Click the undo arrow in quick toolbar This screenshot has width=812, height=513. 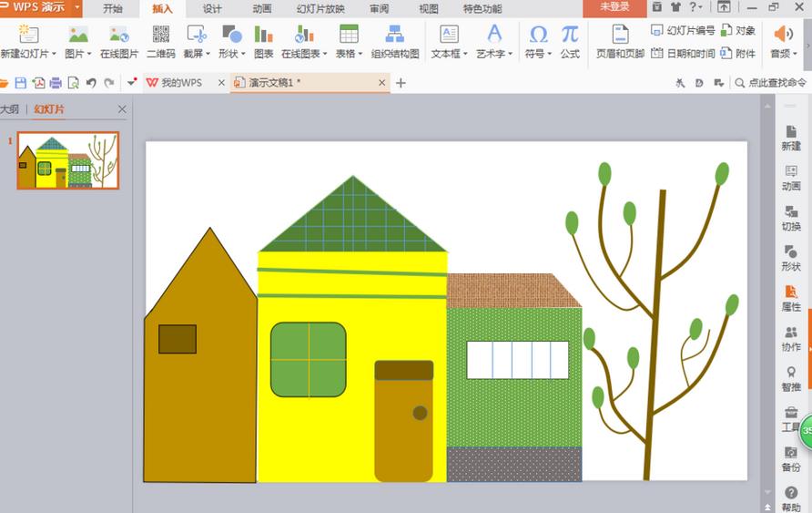click(x=91, y=83)
